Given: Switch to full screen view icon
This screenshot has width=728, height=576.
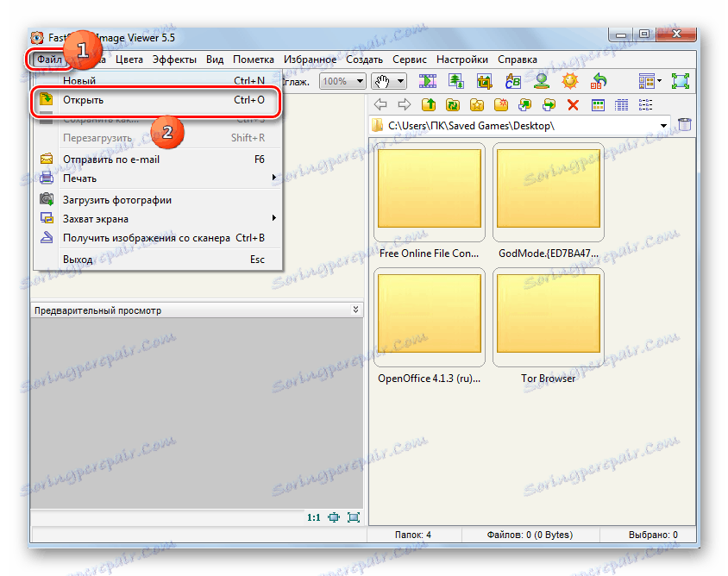Looking at the screenshot, I should tap(681, 81).
